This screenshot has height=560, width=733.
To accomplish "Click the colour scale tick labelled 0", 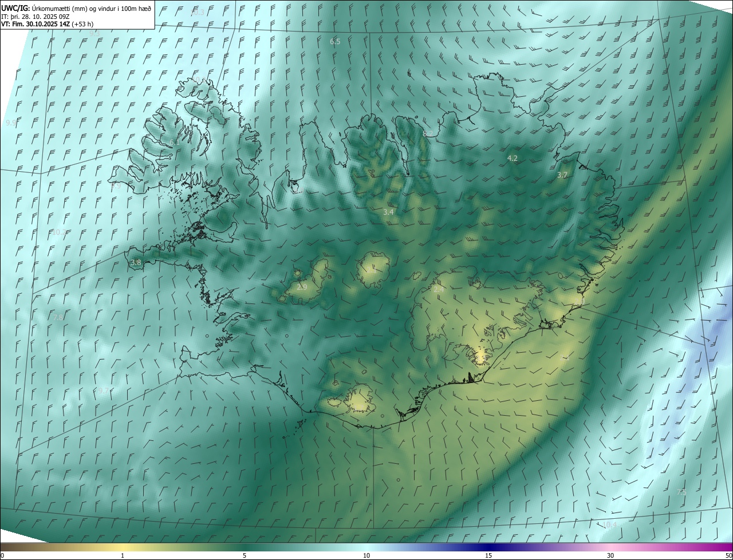I will coord(2,555).
